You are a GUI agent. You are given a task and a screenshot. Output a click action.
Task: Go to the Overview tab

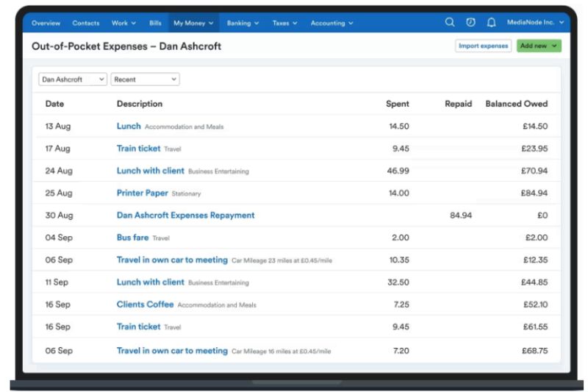coord(46,23)
